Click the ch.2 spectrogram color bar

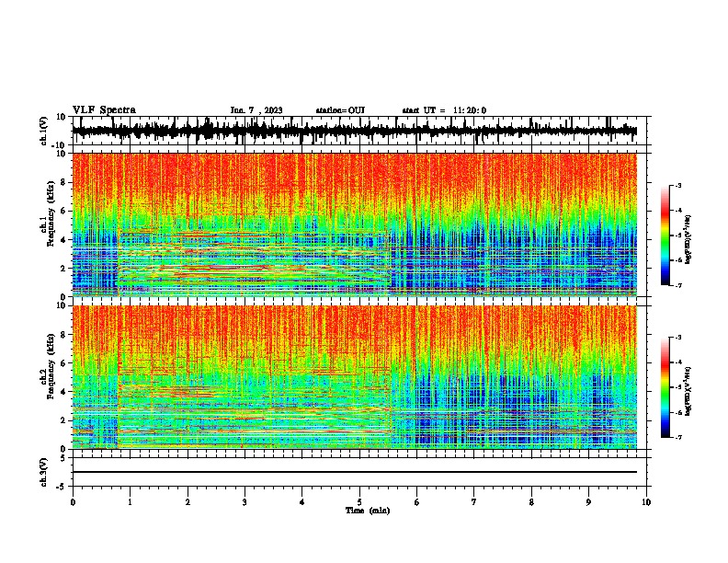(665, 387)
